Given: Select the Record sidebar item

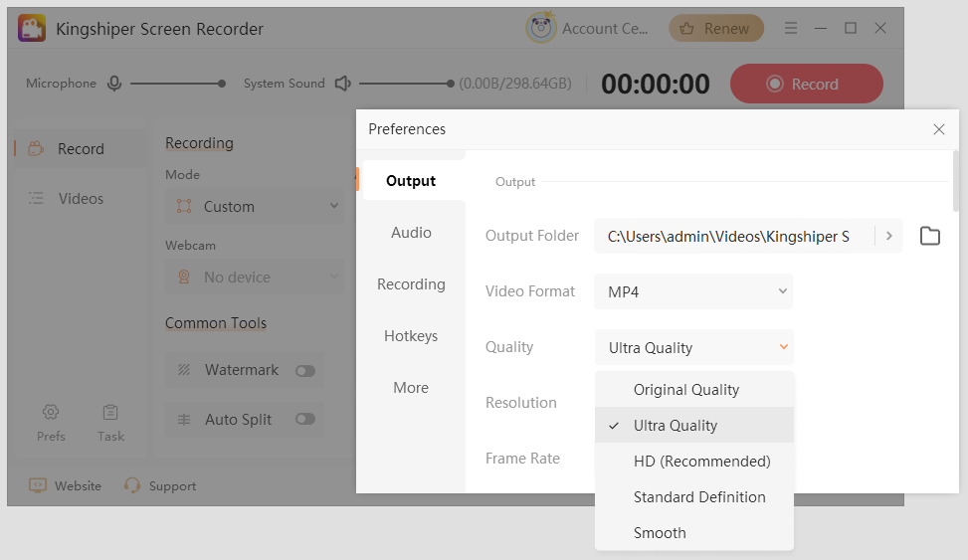Looking at the screenshot, I should [x=81, y=149].
